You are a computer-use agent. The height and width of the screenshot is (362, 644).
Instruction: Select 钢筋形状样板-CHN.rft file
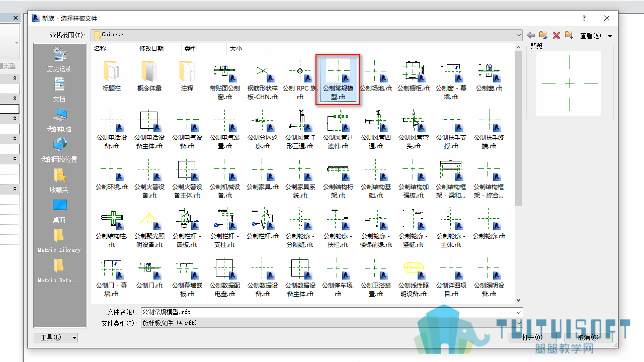click(263, 80)
